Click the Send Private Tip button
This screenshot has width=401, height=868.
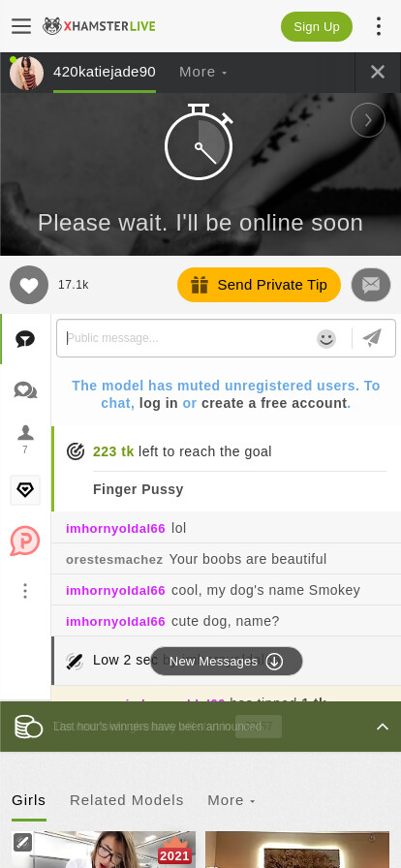(x=259, y=285)
